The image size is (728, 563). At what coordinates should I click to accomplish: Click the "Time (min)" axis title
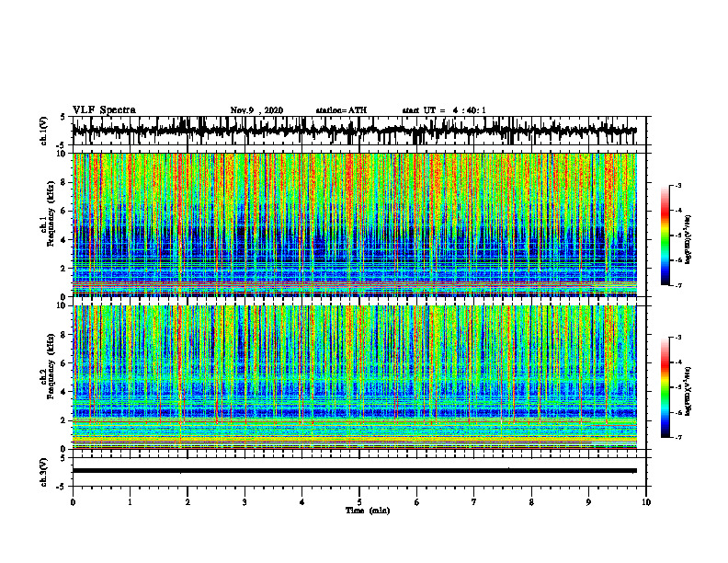pyautogui.click(x=368, y=511)
